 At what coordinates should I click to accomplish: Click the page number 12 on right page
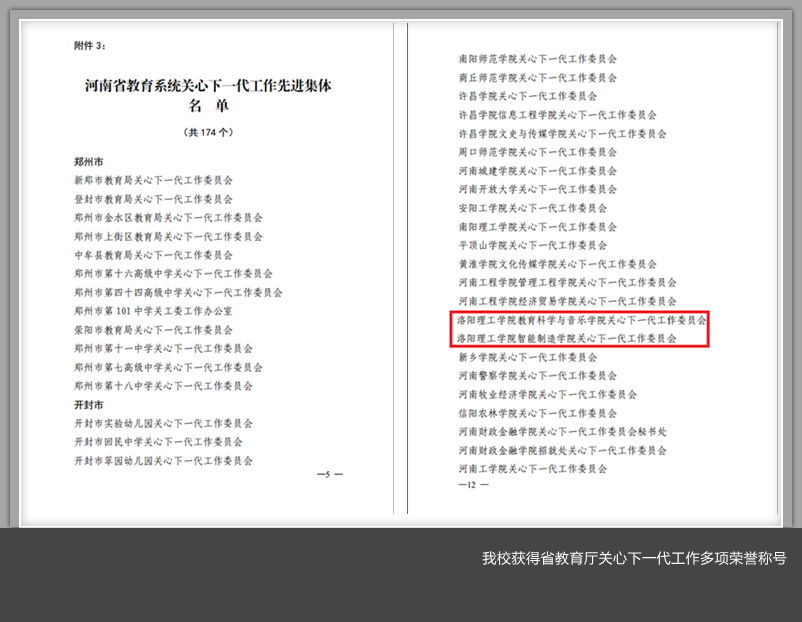click(472, 484)
